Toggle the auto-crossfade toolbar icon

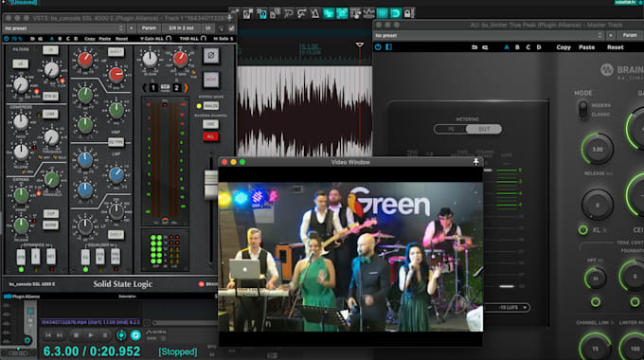[329, 13]
